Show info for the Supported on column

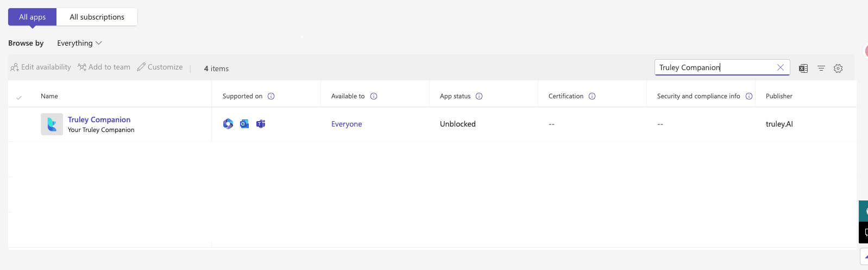coord(271,96)
